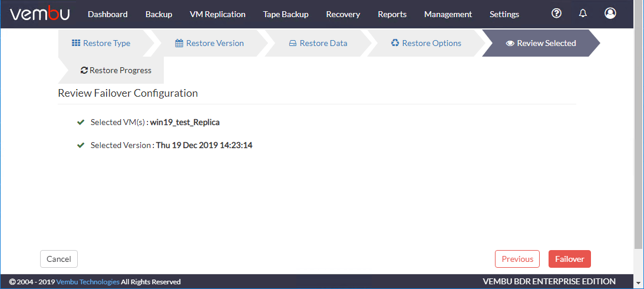Click the VEMBU BDR ENTERPRISE EDITION footer text
This screenshot has height=289, width=644.
[549, 281]
